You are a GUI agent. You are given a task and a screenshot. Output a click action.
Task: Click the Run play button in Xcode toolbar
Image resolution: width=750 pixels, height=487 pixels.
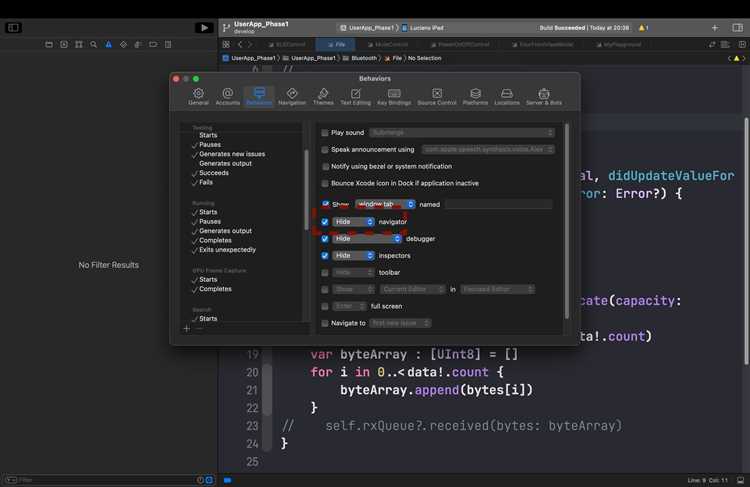point(204,28)
